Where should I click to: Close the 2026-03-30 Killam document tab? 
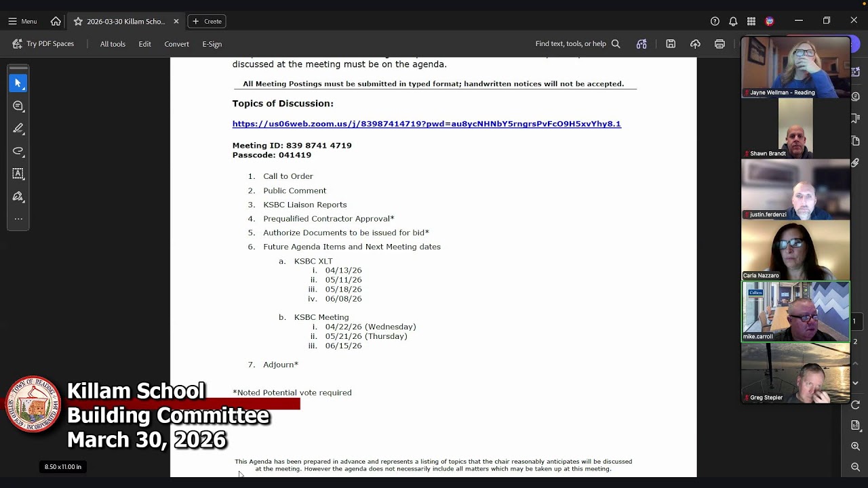(176, 21)
